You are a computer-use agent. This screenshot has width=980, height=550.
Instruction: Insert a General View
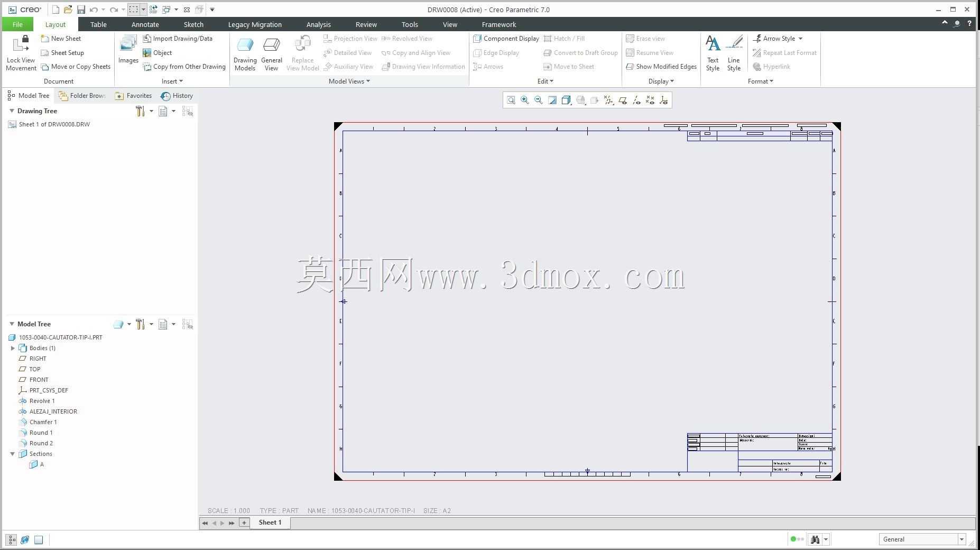coord(271,54)
